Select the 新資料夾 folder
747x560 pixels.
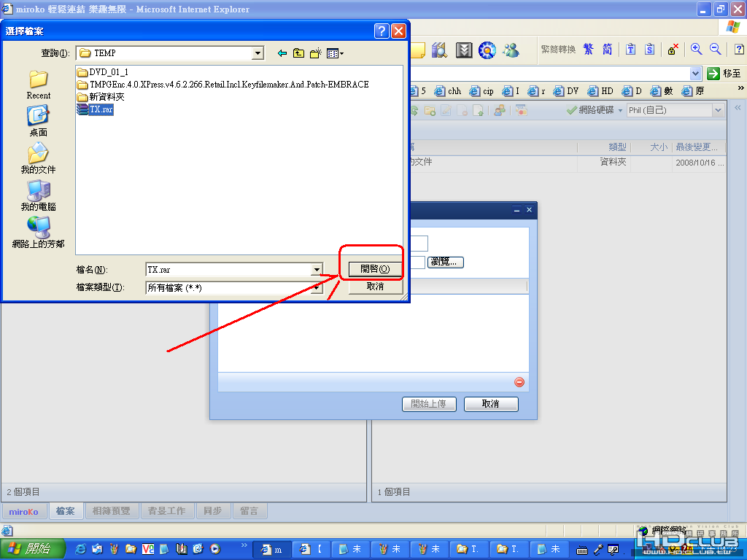[101, 97]
